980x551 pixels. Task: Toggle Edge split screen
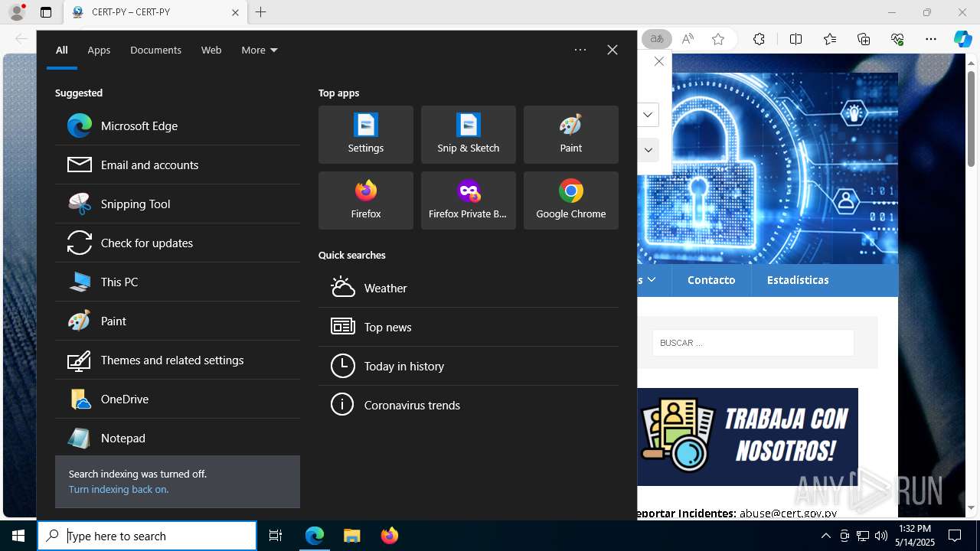[x=795, y=39]
